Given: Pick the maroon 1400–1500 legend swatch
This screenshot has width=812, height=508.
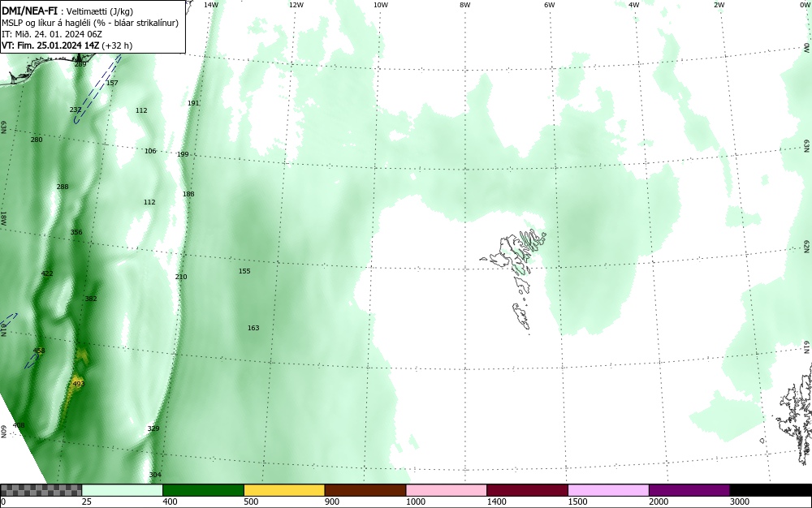Looking at the screenshot, I should tap(527, 490).
